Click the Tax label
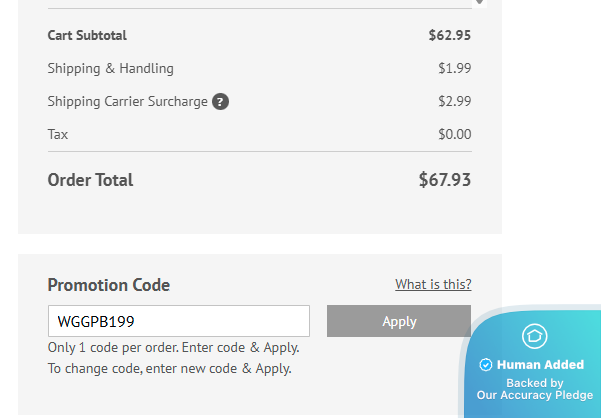The height and width of the screenshot is (418, 601). tap(58, 134)
